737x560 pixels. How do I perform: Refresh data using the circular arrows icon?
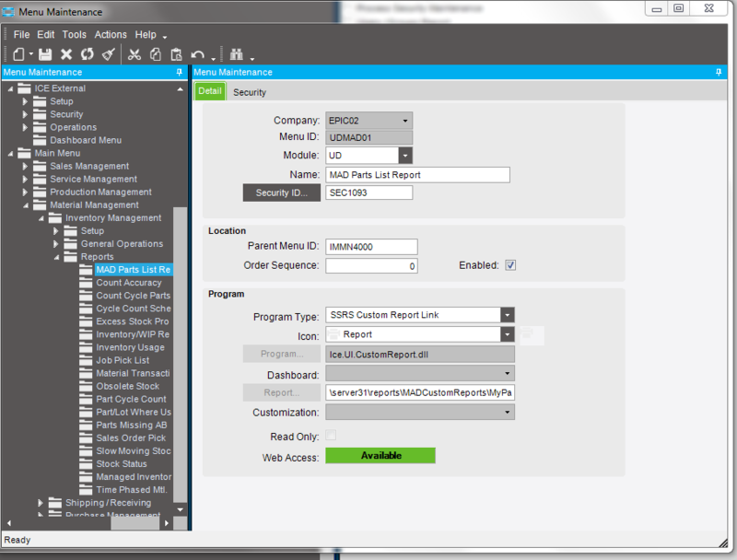88,54
